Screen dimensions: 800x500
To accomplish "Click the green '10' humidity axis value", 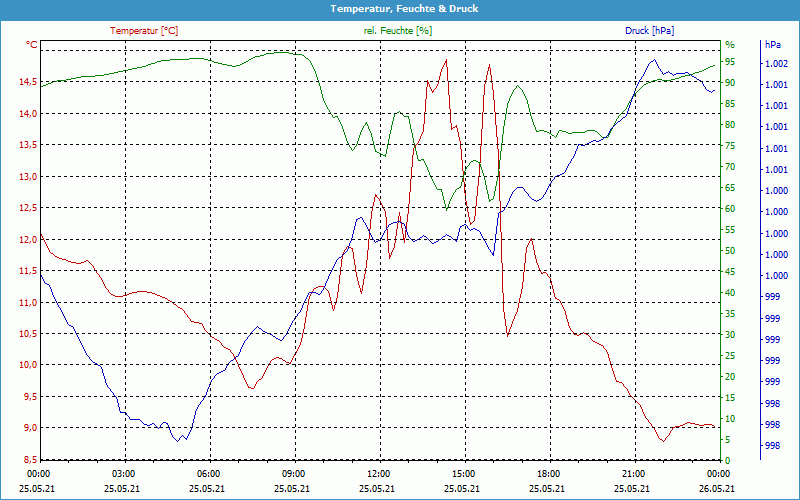I will (x=730, y=419).
